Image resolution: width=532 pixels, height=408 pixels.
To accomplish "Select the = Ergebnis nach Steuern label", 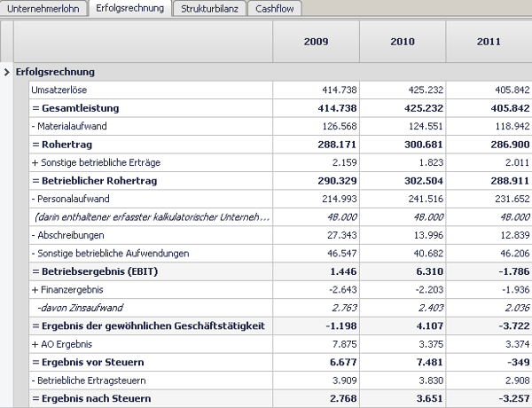I will tap(91, 398).
